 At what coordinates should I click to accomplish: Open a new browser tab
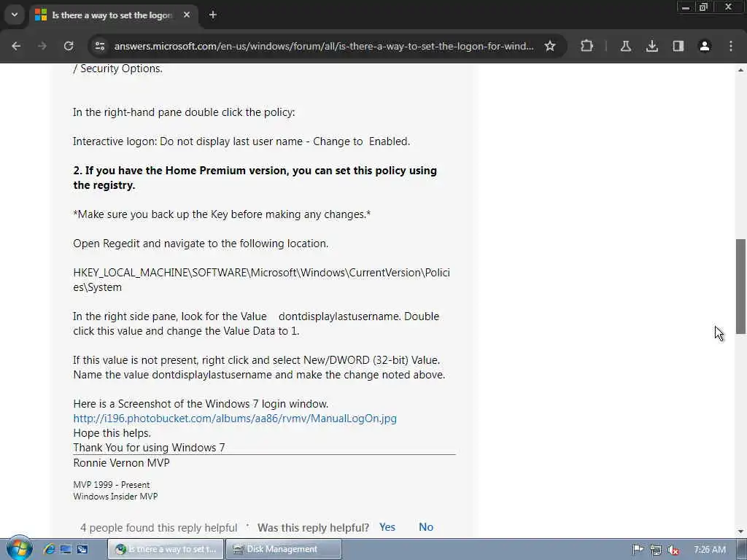pos(213,15)
